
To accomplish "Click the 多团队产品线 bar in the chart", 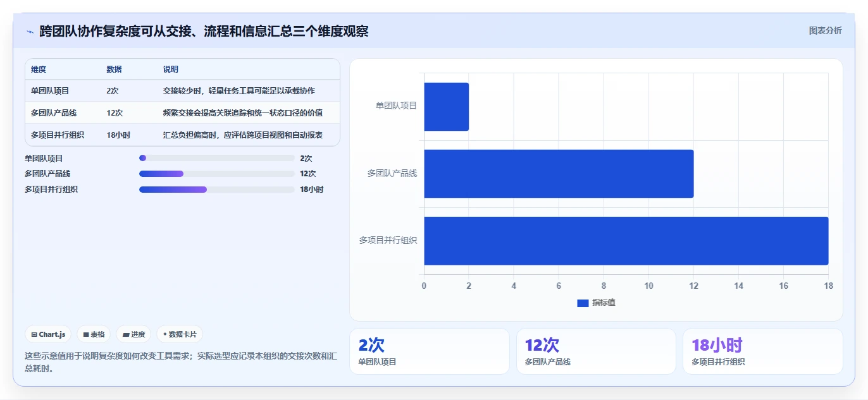I will tap(559, 174).
